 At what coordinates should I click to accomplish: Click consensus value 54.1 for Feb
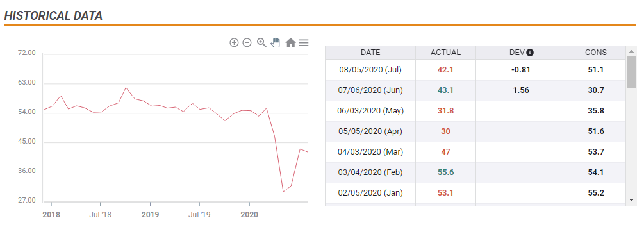(595, 172)
